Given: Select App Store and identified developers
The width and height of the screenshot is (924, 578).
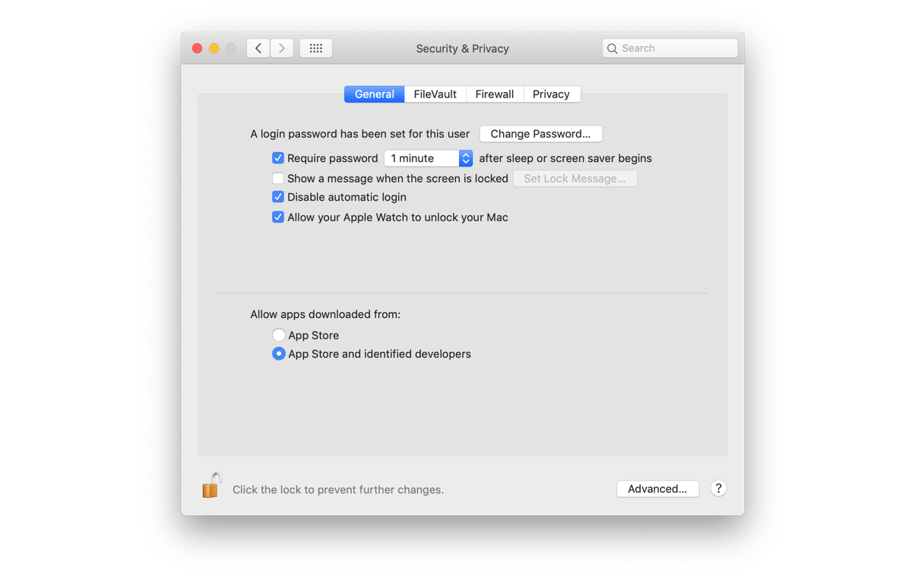Looking at the screenshot, I should 279,354.
